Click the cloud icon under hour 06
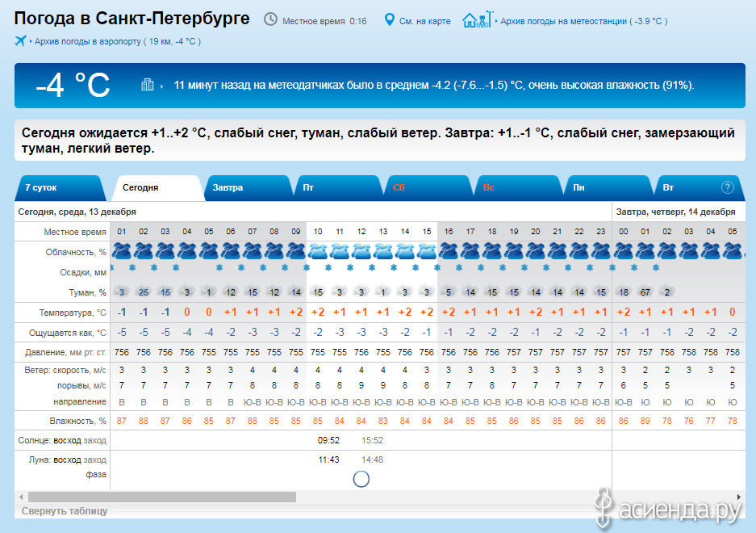Viewport: 756px width, 533px height. [231, 251]
